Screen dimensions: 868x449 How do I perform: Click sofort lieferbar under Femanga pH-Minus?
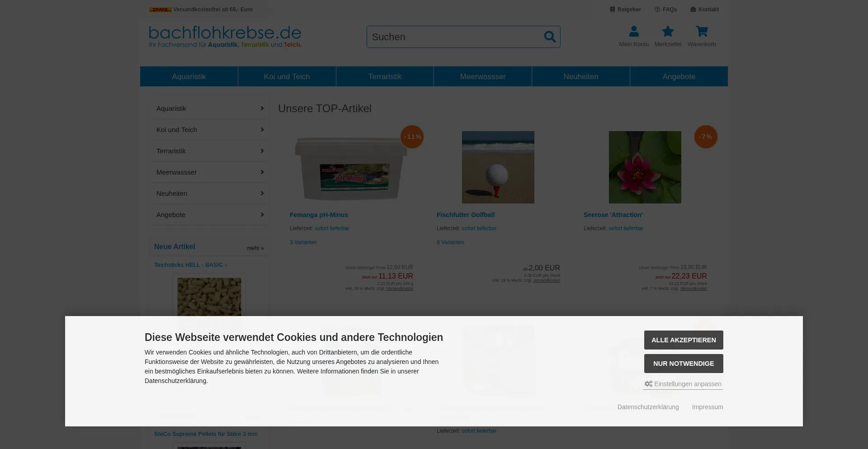[x=332, y=228]
